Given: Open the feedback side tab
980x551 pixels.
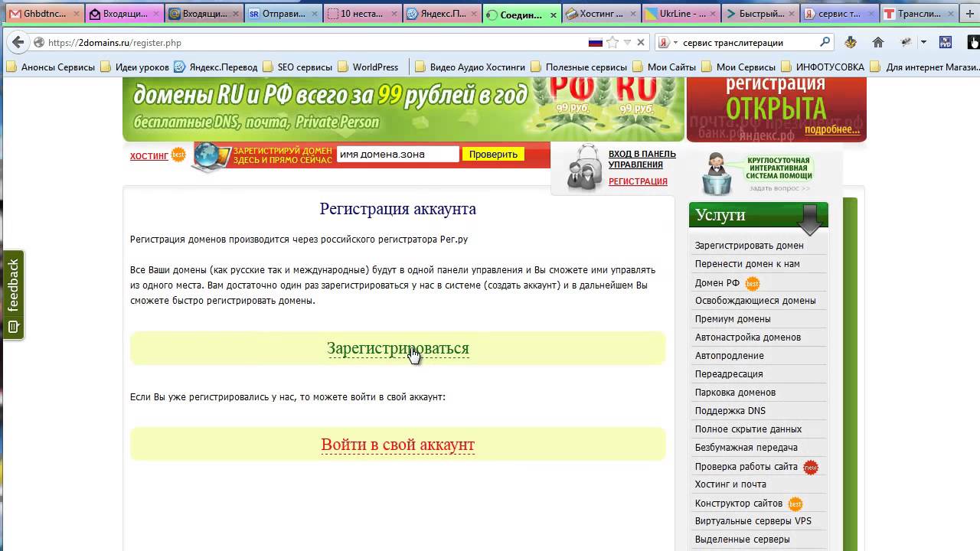Looking at the screenshot, I should tap(13, 295).
